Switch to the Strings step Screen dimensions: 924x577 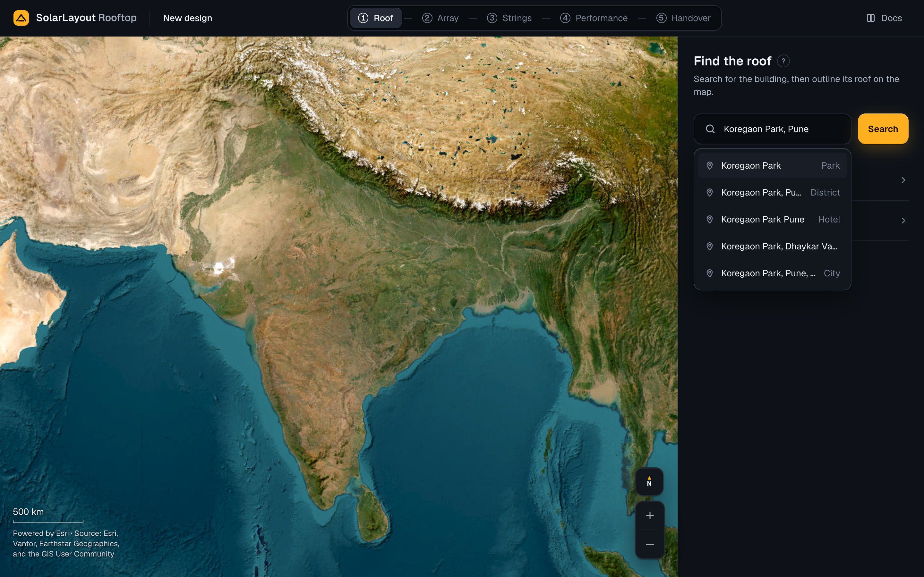(509, 18)
